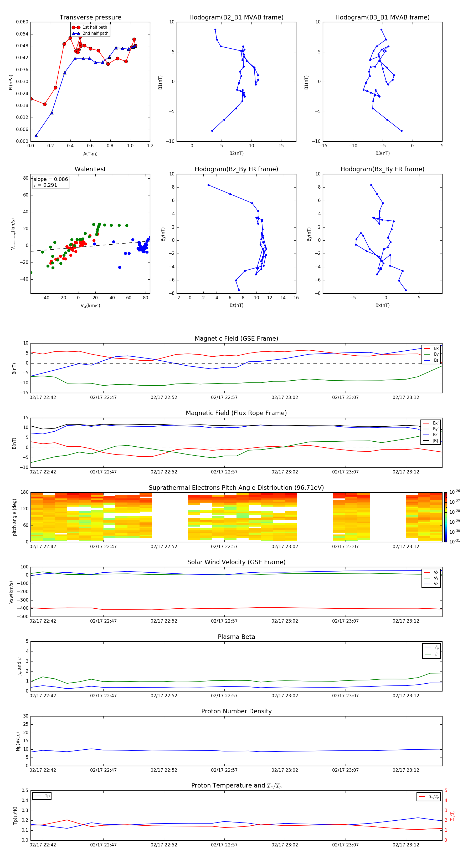Viewport: 473px width, 868px height.
Task: Click '02/17 22:57' tick on GSE field plot
Action: [x=224, y=398]
